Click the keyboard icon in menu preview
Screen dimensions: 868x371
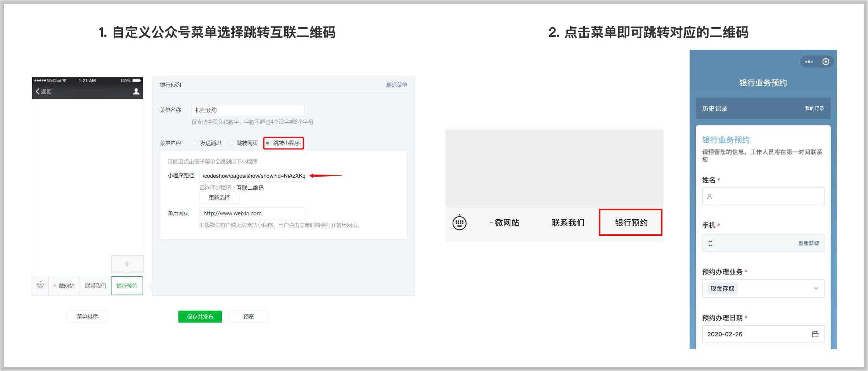click(40, 286)
